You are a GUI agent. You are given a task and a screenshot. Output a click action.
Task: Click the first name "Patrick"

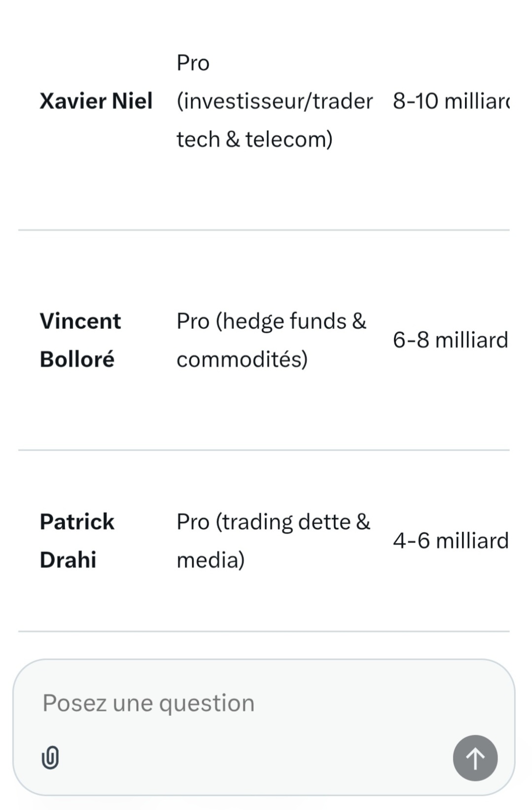point(77,522)
